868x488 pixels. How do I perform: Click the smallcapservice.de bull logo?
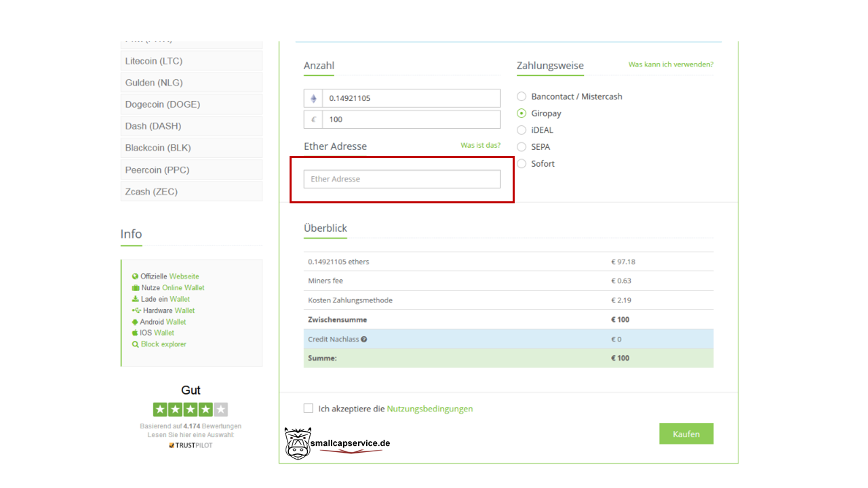click(x=297, y=444)
